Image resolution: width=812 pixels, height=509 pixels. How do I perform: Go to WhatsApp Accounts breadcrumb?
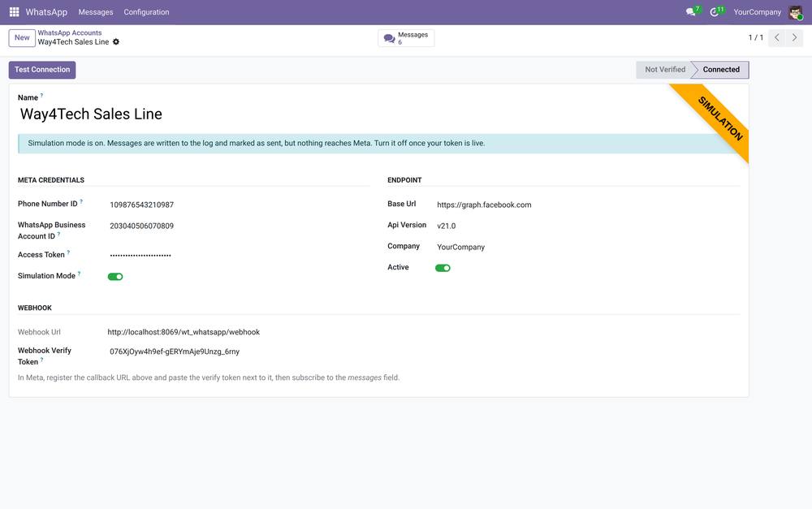(69, 32)
